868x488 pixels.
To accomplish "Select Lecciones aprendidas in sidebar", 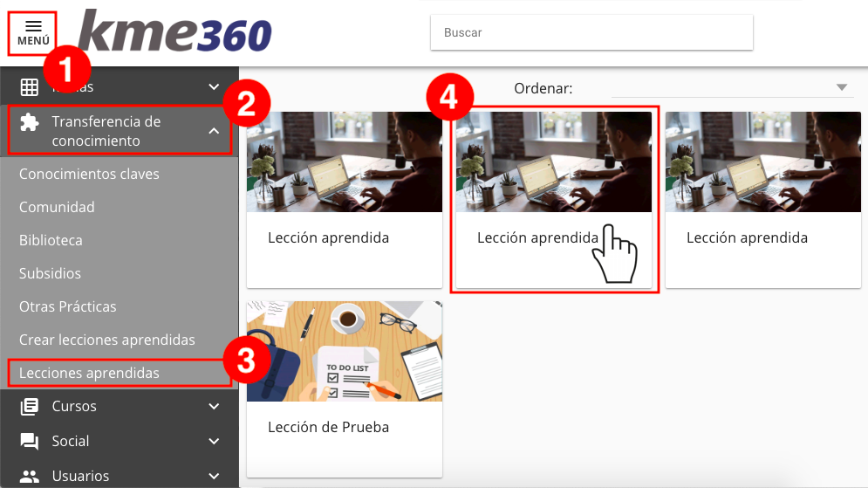I will point(89,374).
